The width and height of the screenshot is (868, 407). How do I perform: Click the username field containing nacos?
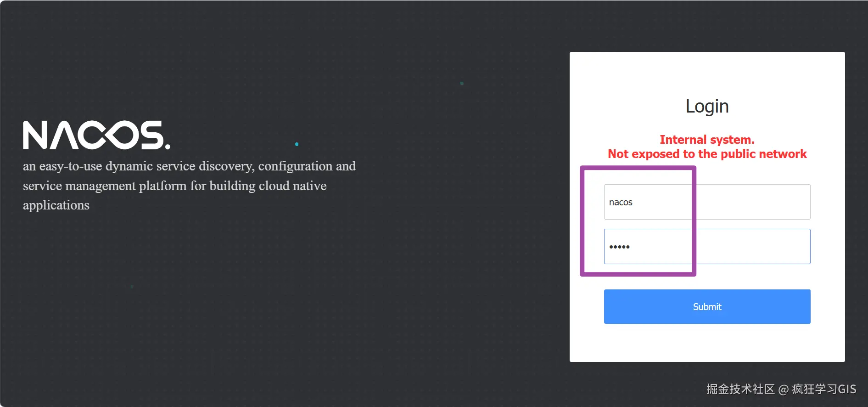[707, 202]
